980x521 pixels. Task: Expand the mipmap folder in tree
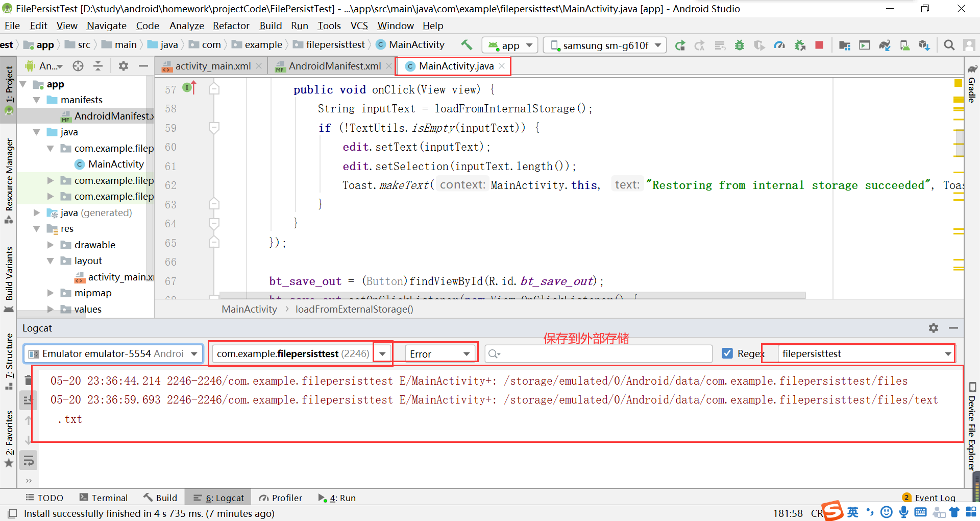(51, 293)
